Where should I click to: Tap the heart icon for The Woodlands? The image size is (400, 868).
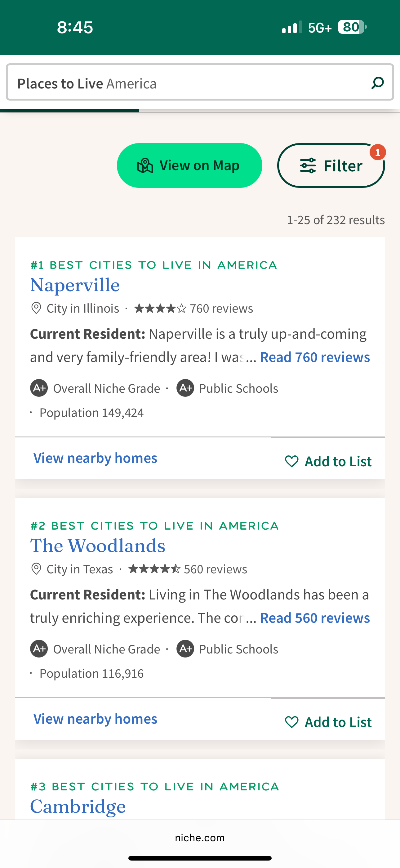pyautogui.click(x=291, y=722)
